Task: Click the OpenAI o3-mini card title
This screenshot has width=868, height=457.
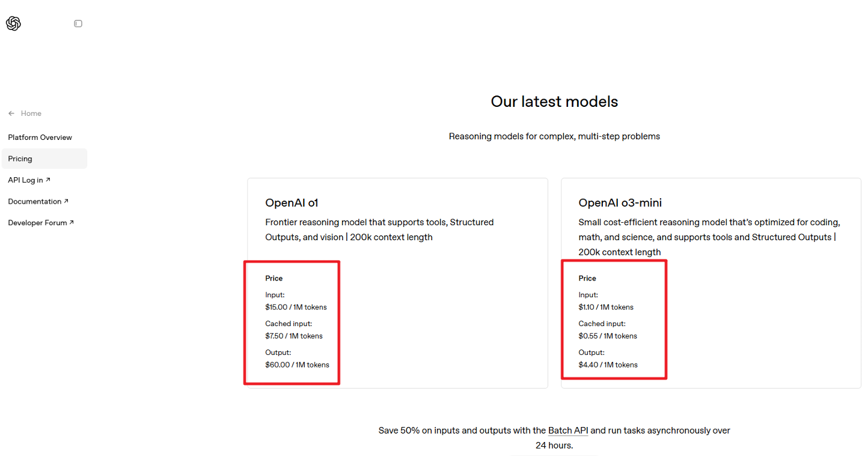Action: 620,203
